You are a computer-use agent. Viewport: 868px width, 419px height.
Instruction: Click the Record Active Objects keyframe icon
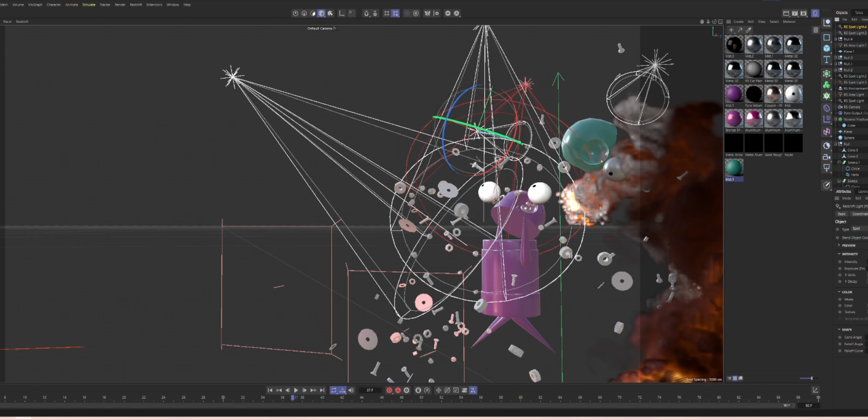coord(389,390)
